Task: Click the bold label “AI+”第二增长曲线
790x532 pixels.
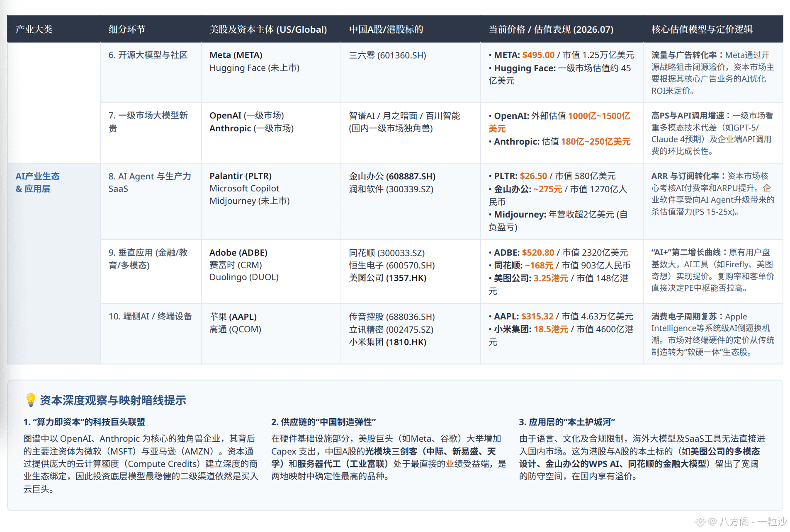Action: pos(686,252)
